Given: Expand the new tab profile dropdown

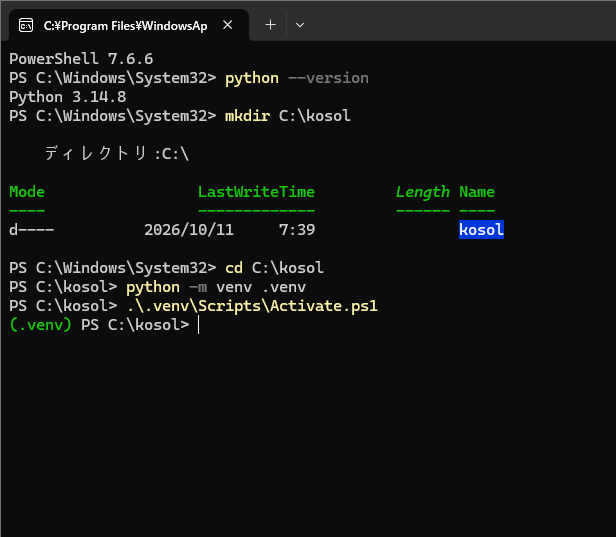Looking at the screenshot, I should point(300,25).
